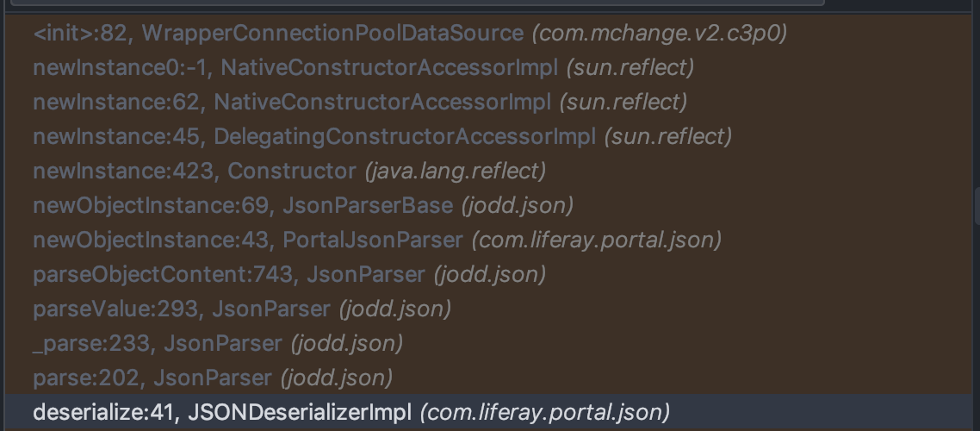
Task: Click the parseValue:293 JsonParser frame
Action: click(x=181, y=309)
